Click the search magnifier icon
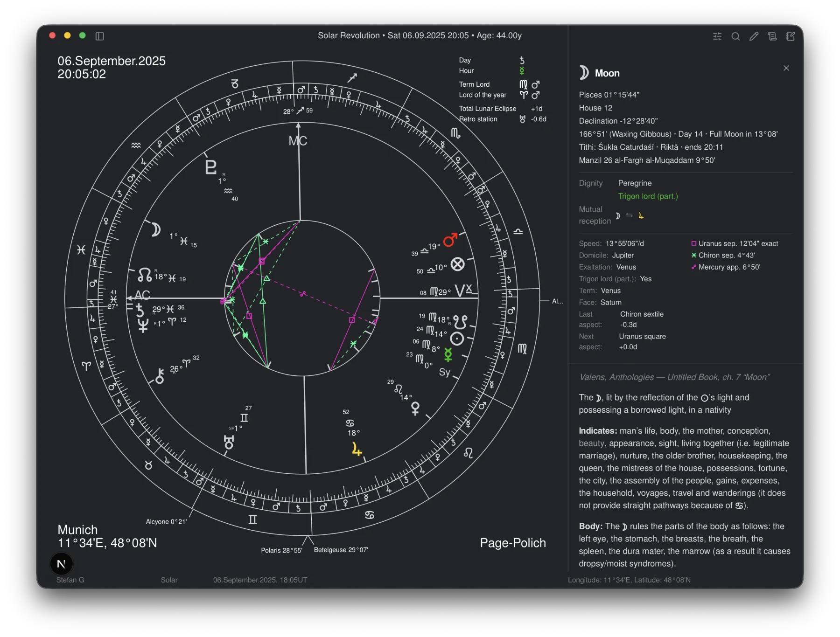Image resolution: width=840 pixels, height=637 pixels. [735, 36]
